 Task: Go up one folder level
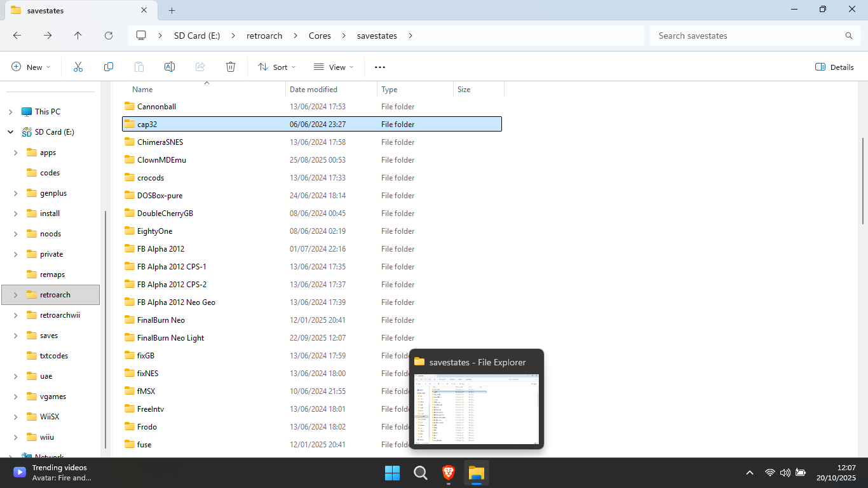click(78, 36)
